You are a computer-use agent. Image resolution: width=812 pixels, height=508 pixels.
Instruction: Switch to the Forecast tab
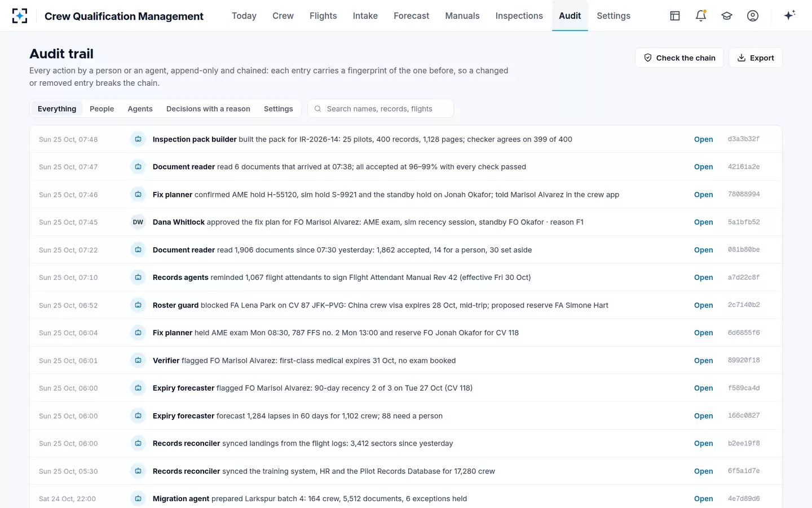tap(412, 16)
